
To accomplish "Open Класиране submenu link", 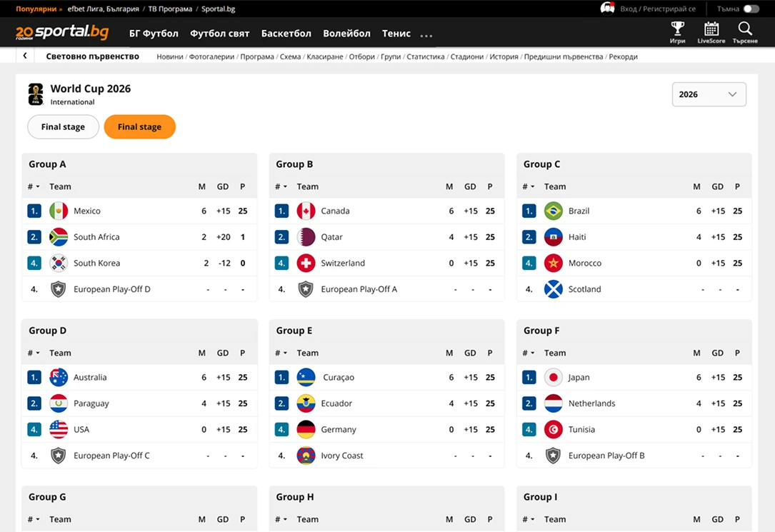I will click(x=325, y=57).
